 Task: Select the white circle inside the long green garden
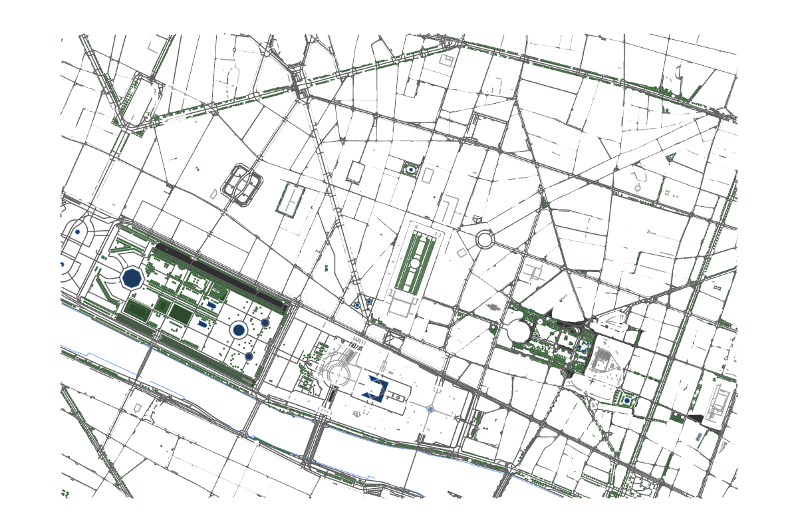415,264
